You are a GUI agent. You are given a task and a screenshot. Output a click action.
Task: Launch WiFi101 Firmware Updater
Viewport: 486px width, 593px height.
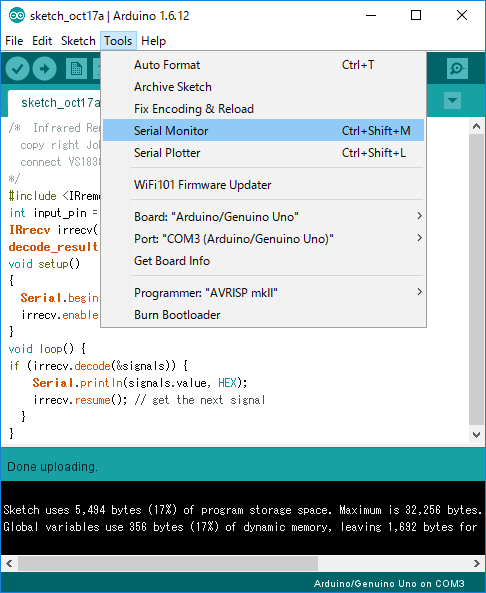click(x=263, y=185)
